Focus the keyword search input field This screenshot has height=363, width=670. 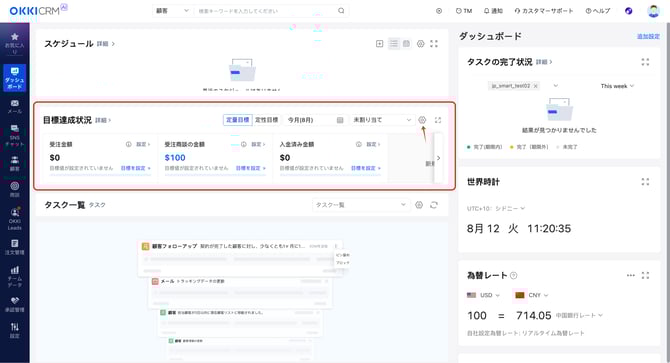pyautogui.click(x=265, y=11)
